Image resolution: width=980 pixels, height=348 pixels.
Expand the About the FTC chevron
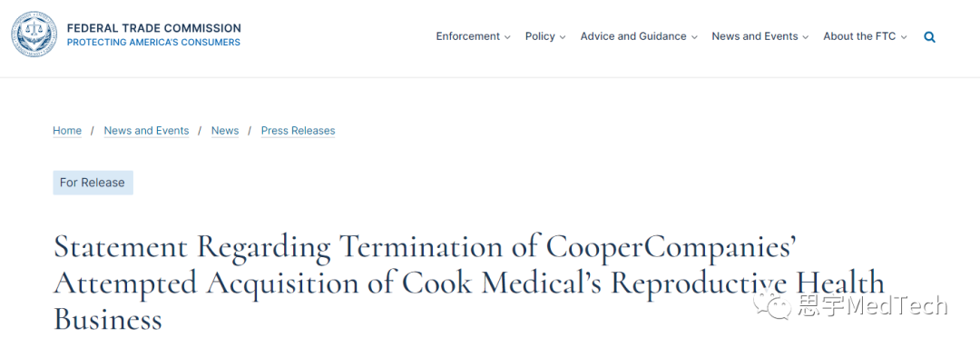pyautogui.click(x=903, y=37)
